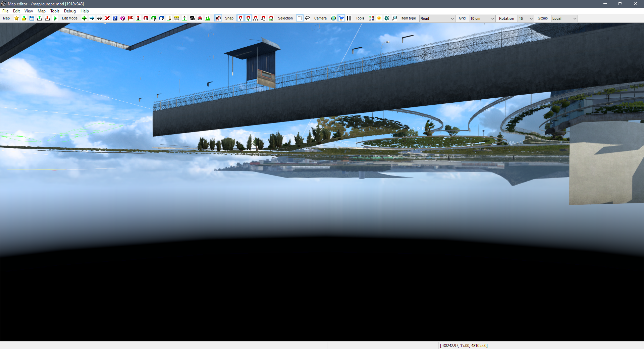Screen dimensions: 644x349
Task: Click the red X delete item tool
Action: pyautogui.click(x=107, y=18)
